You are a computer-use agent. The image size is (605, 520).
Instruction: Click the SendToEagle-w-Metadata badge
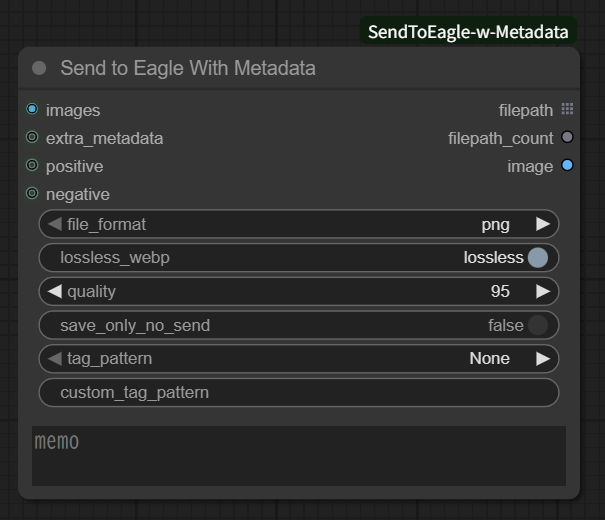click(468, 31)
